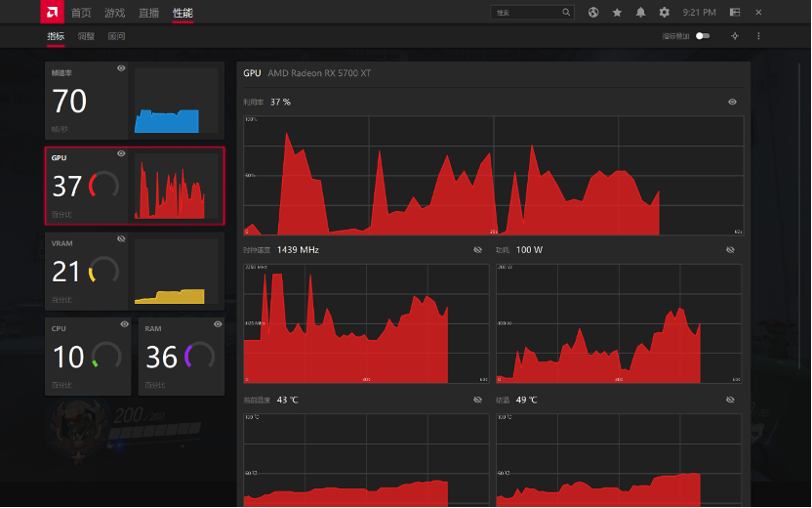Open the three-dot more options menu
Image resolution: width=812 pixels, height=508 pixels.
pos(758,36)
